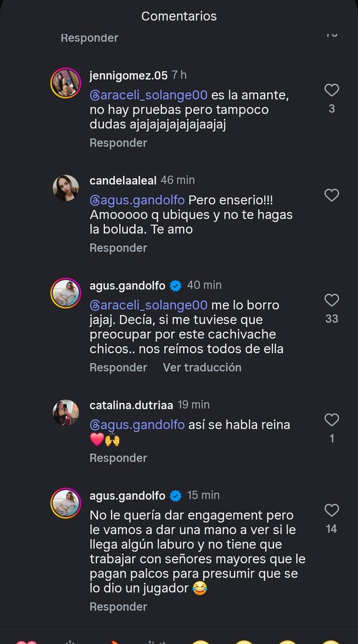Viewport: 358px width, 644px height.
Task: Tap the catalina.dutriaa username
Action: [130, 405]
